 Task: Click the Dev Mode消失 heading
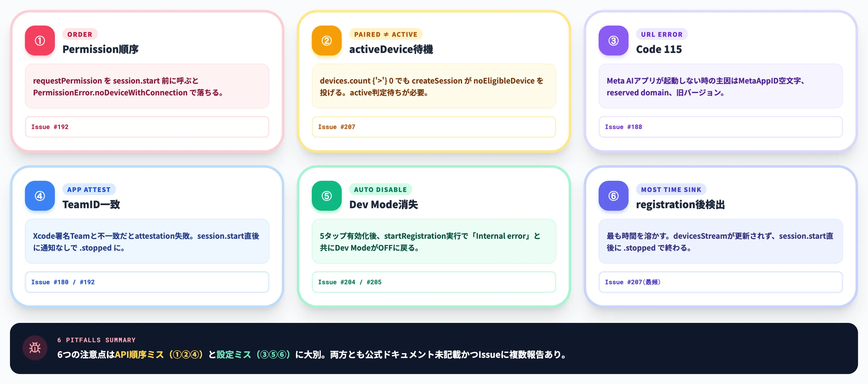[x=383, y=205]
